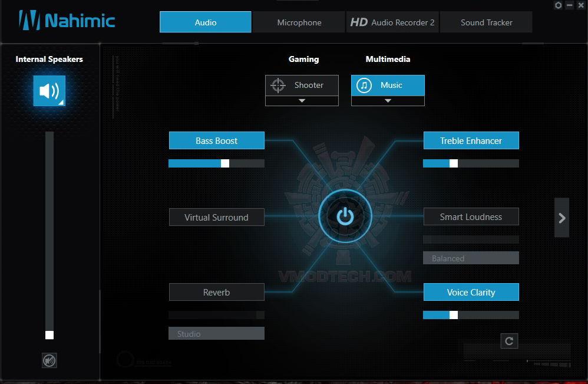
Task: Click the Multimedia heading label
Action: point(388,59)
